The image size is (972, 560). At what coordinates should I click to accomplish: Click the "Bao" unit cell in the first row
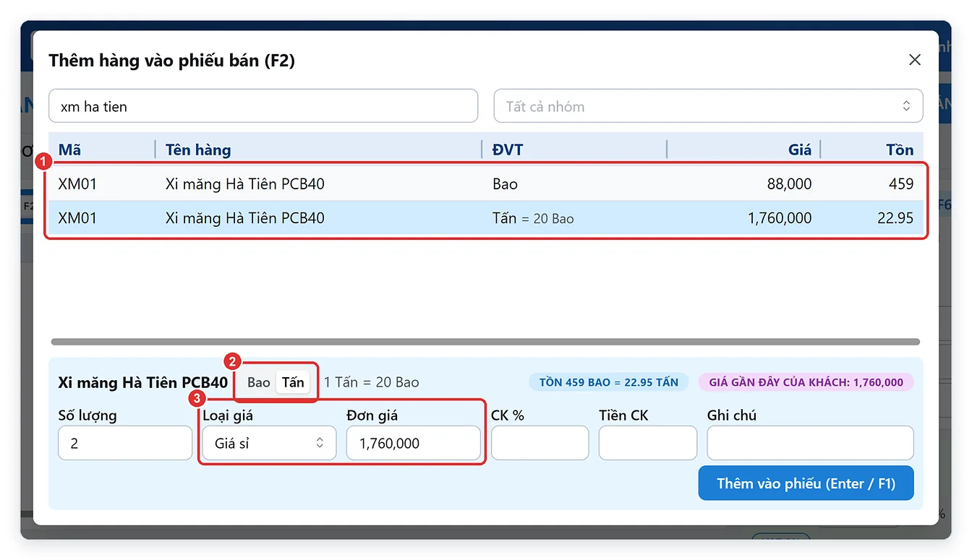tap(505, 184)
